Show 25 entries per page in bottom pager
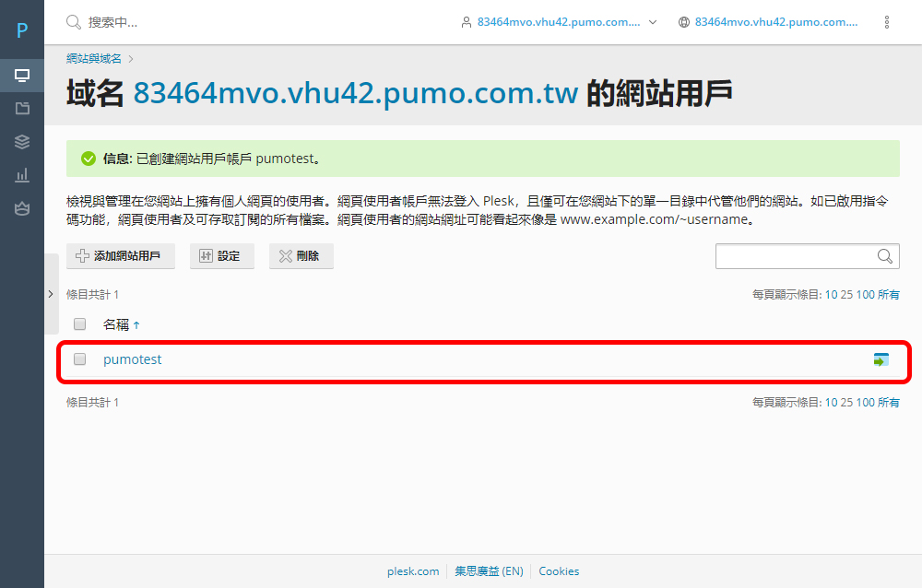Screen dimensions: 922x588 (x=846, y=403)
